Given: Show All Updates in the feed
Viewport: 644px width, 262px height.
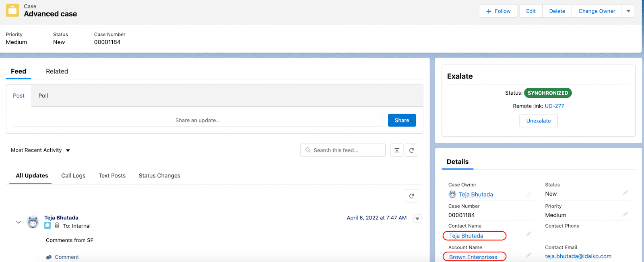Looking at the screenshot, I should pyautogui.click(x=32, y=176).
